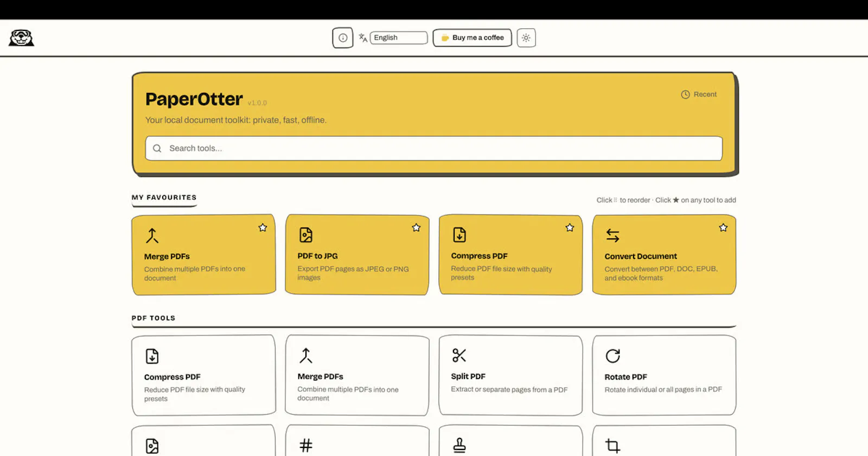This screenshot has height=456, width=868.
Task: Click 'Export PDF pages as JPEG or PNG images'
Action: pos(353,273)
